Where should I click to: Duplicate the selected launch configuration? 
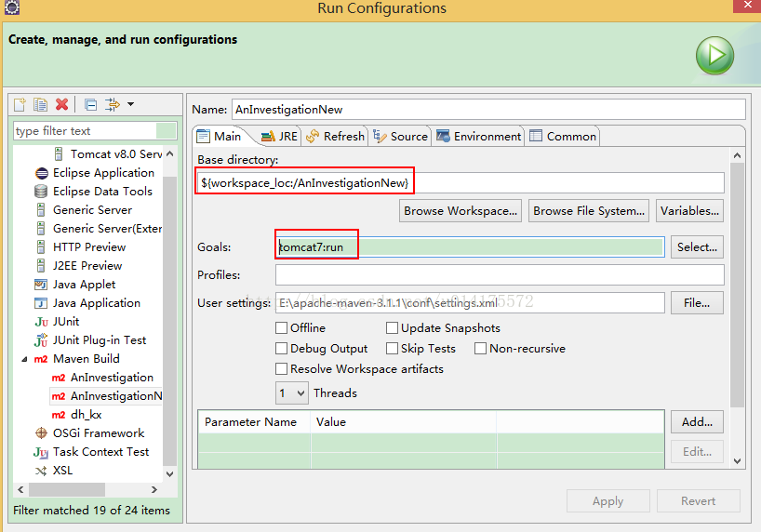point(40,104)
